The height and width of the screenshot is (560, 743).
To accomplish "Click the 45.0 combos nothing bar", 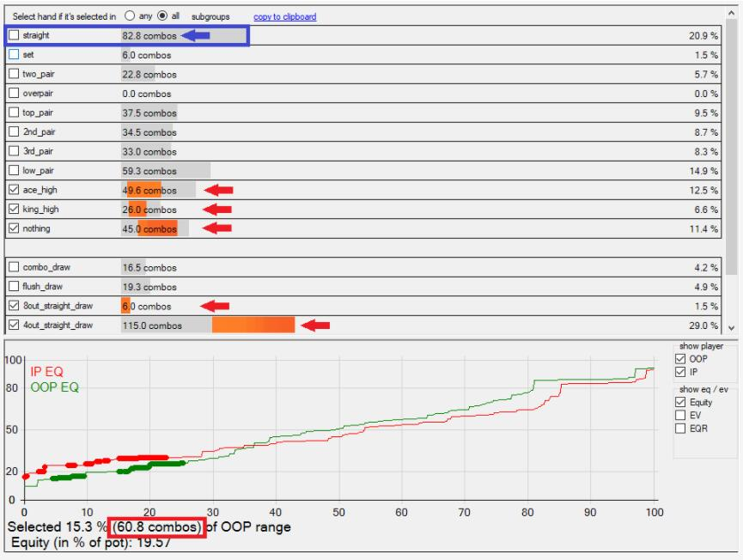I will click(155, 228).
